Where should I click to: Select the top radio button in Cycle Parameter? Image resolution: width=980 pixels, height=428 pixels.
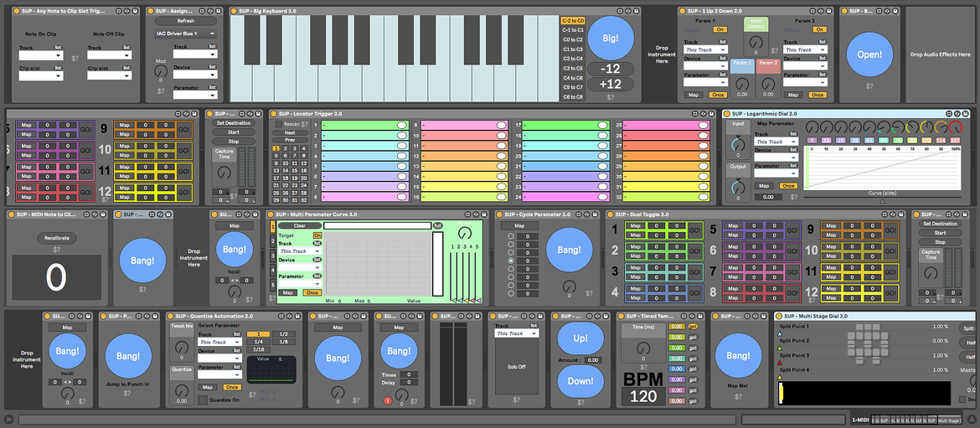[513, 236]
